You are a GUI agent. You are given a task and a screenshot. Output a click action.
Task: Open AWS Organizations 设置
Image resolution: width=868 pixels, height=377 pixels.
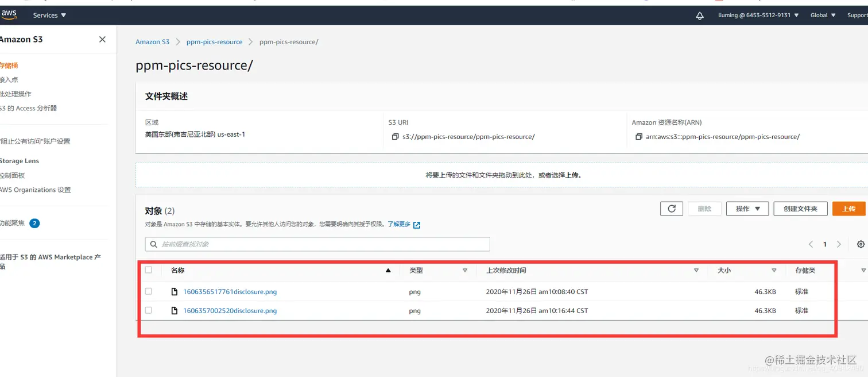(35, 190)
